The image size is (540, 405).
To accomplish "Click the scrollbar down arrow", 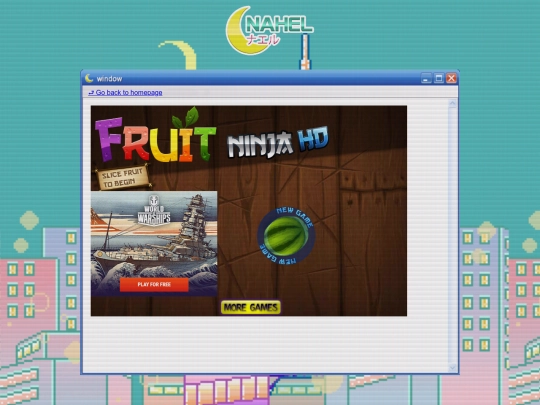I will click(x=453, y=368).
